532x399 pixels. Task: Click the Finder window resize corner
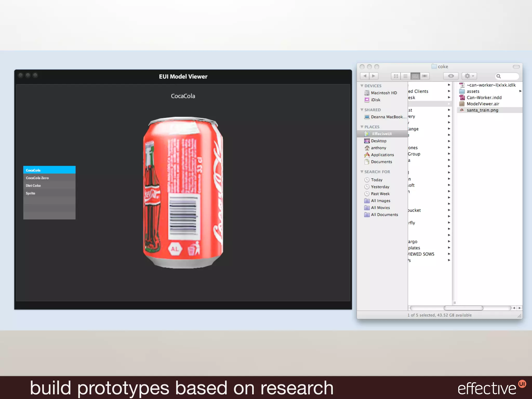(x=520, y=316)
